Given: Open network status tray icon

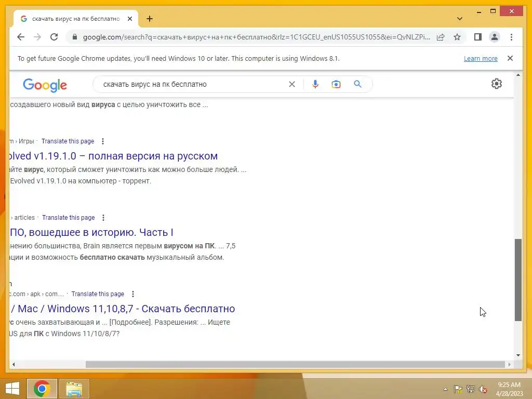Looking at the screenshot, I should 471,389.
